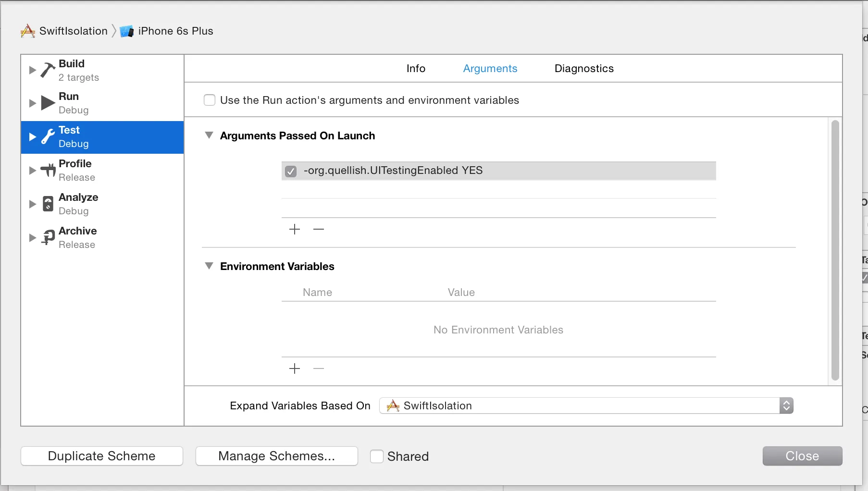Collapse the Environment Variables section

point(209,266)
